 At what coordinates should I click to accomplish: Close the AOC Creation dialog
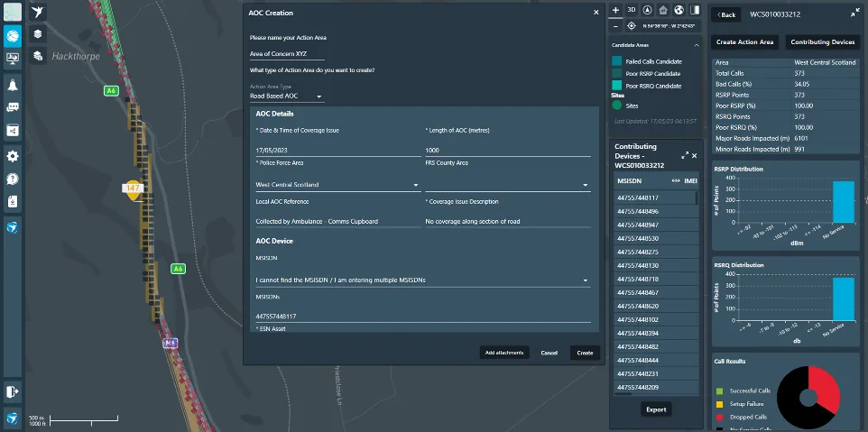596,12
